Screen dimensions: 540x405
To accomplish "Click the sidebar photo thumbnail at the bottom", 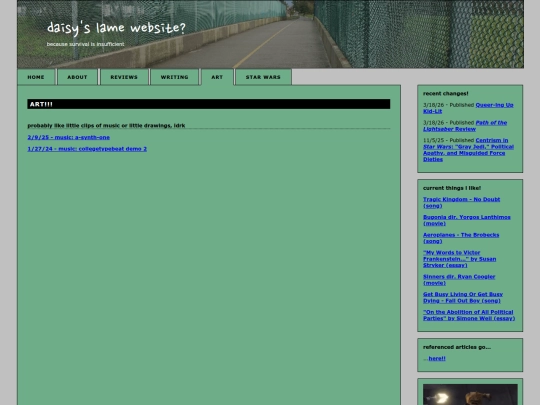I will [x=470, y=394].
